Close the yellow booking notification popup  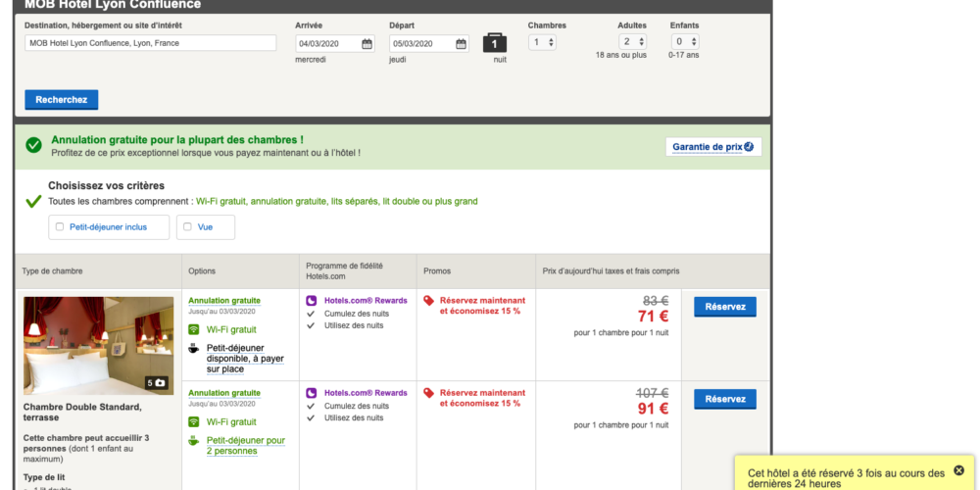[x=958, y=470]
